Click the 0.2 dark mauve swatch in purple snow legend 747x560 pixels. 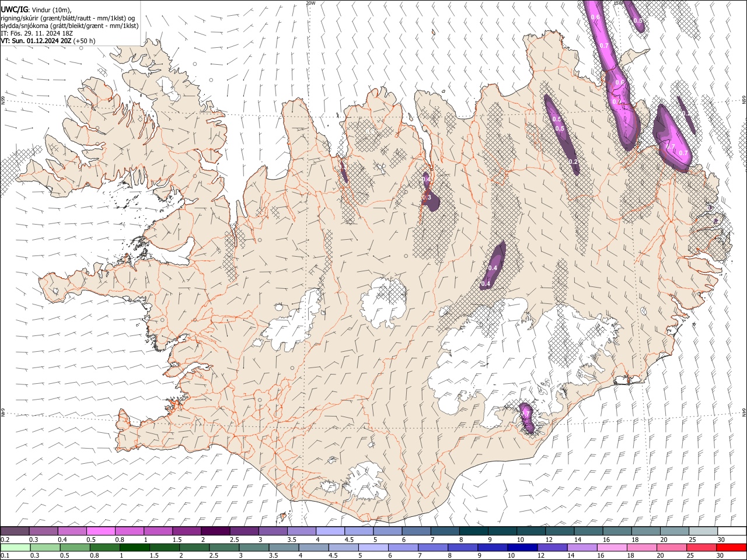point(15,531)
